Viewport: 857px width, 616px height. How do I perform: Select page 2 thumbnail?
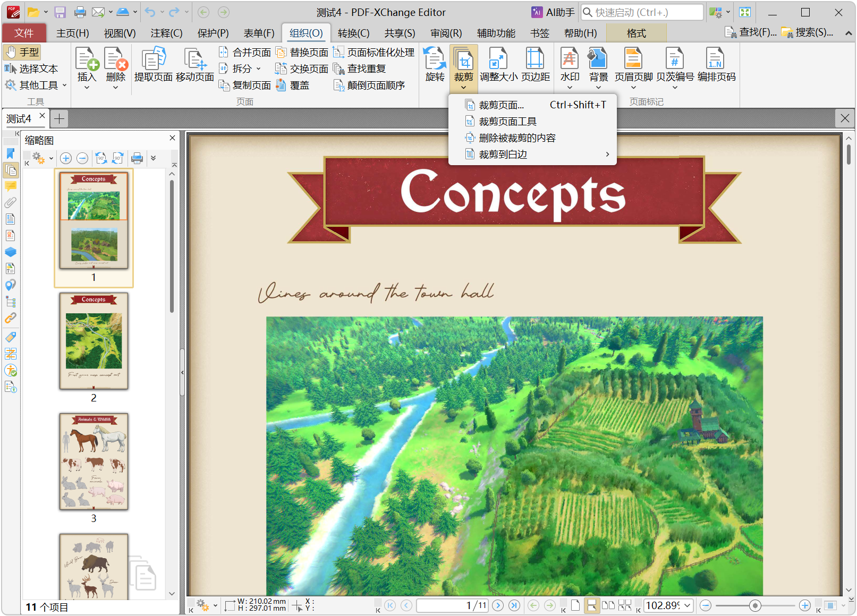pyautogui.click(x=94, y=341)
